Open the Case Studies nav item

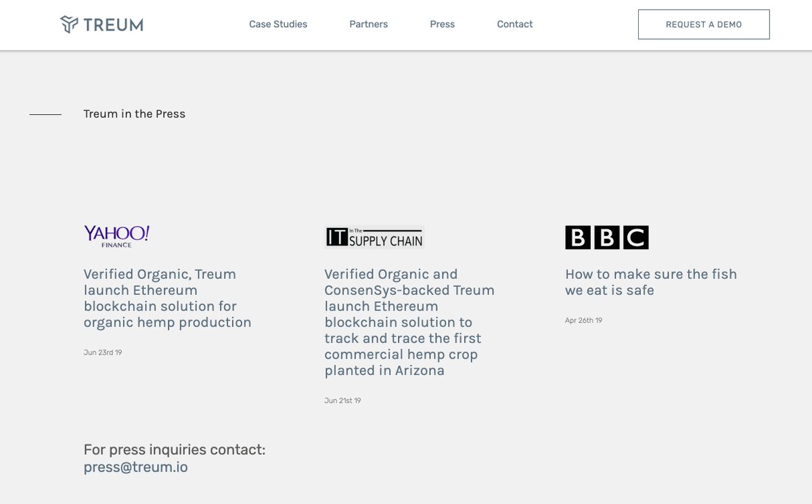(x=278, y=24)
